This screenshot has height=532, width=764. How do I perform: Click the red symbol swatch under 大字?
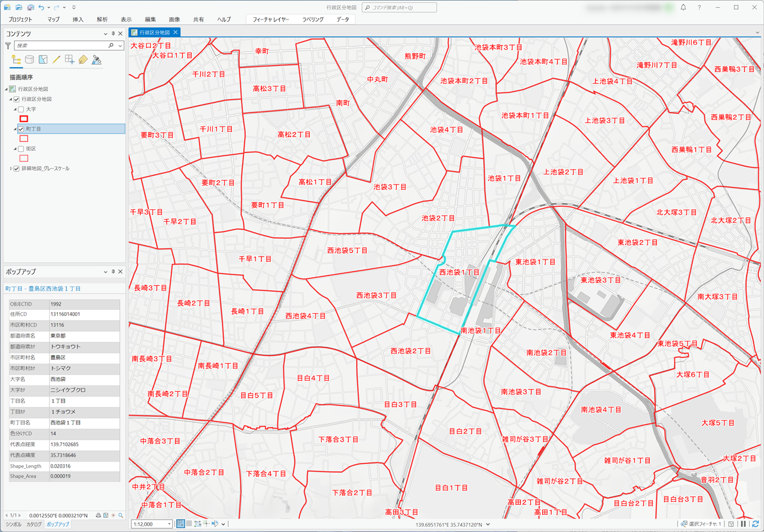click(24, 119)
